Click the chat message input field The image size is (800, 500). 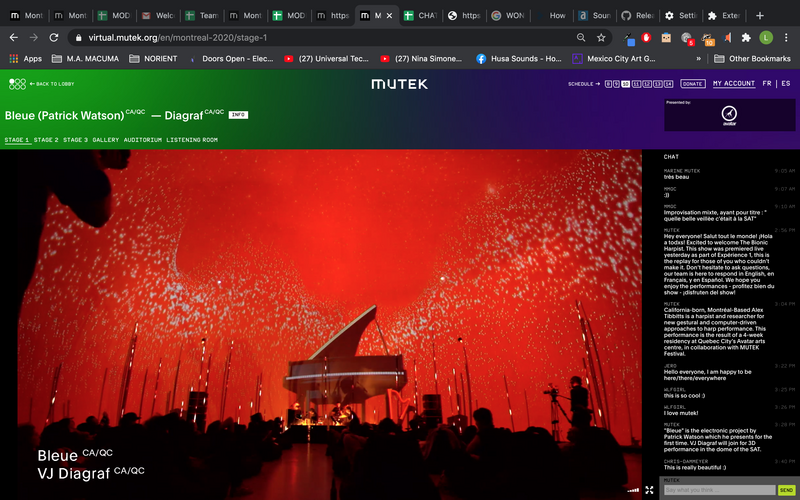click(719, 490)
